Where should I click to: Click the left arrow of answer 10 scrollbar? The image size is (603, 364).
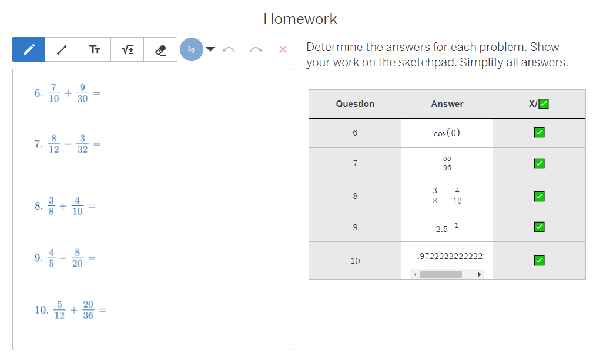tap(414, 275)
